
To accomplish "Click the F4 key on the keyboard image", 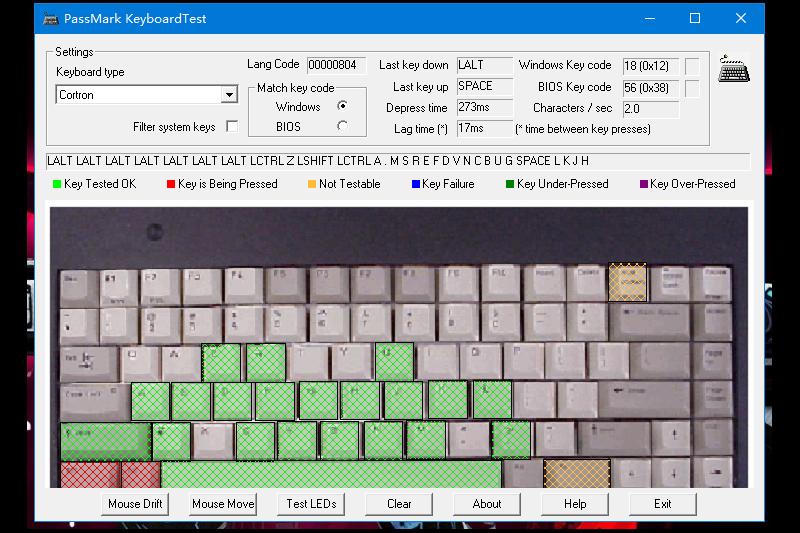I will pyautogui.click(x=244, y=286).
